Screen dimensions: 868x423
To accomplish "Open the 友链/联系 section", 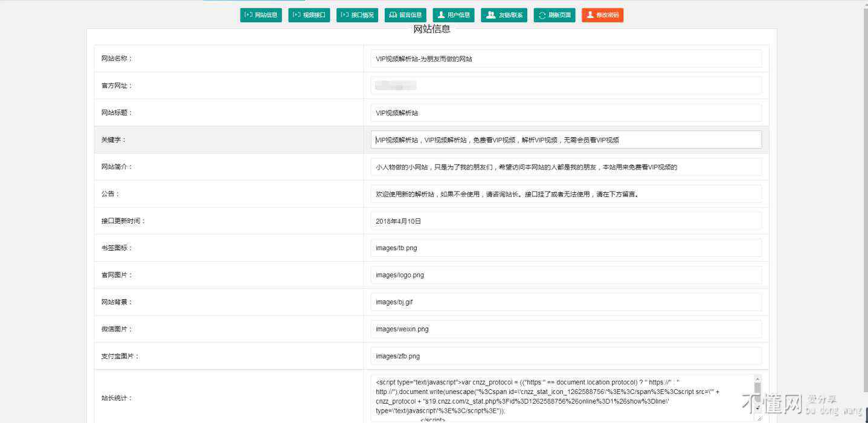I will click(x=504, y=15).
